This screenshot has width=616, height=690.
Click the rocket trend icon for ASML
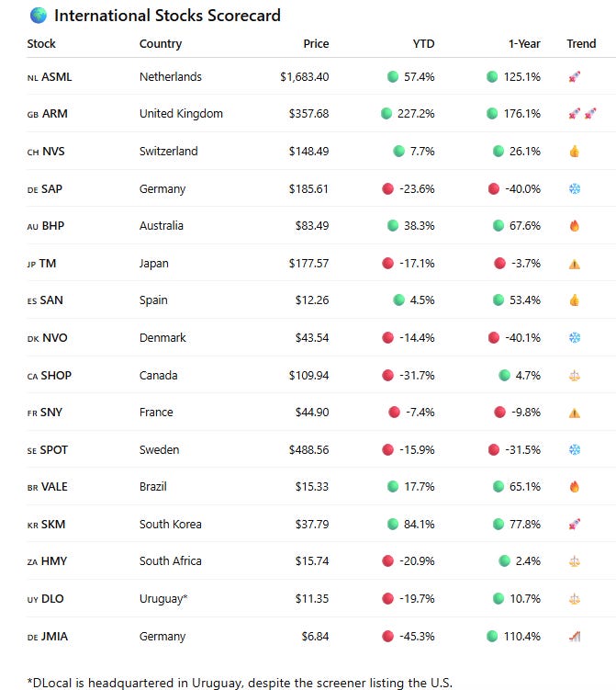point(575,76)
